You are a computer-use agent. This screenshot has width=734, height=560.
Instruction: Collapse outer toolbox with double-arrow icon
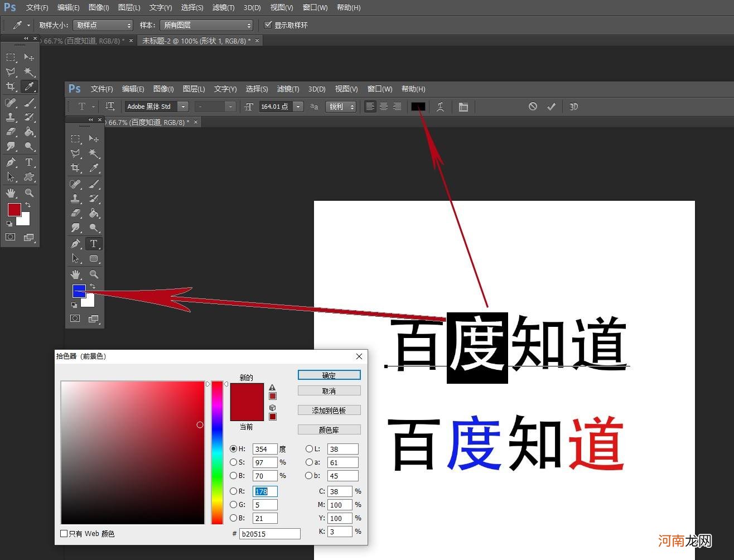tap(26, 38)
